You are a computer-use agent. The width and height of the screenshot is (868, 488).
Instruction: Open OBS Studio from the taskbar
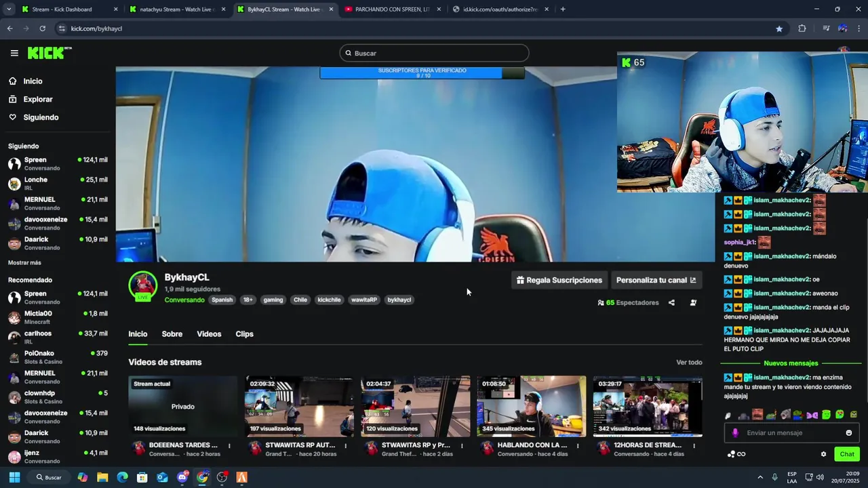tap(222, 477)
